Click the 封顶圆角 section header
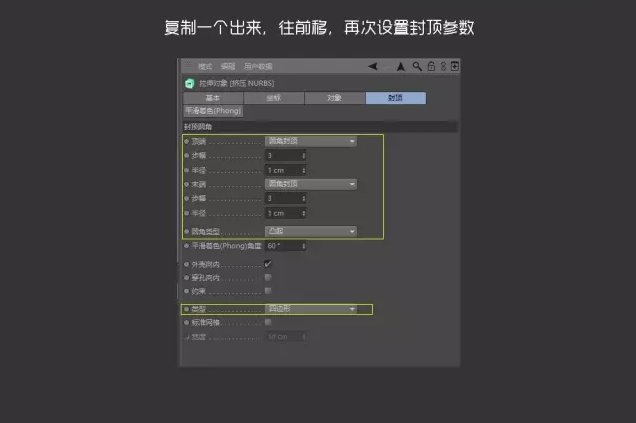This screenshot has height=423, width=636. [320, 127]
